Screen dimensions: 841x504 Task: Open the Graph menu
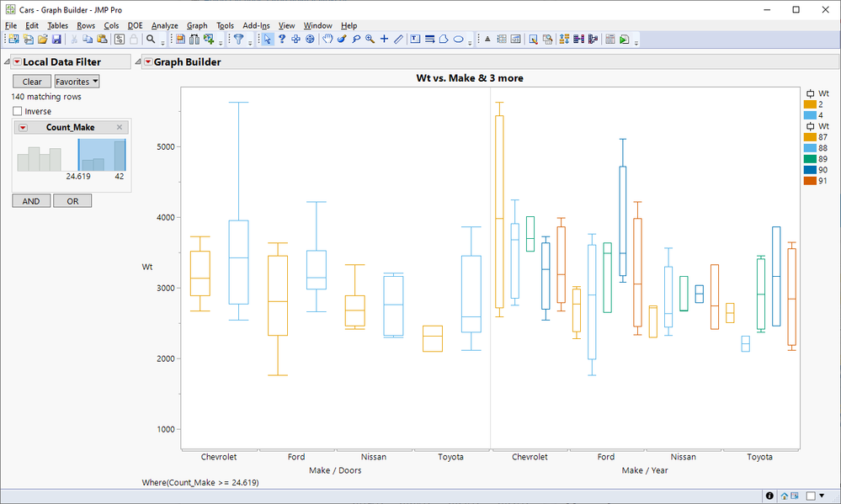point(197,25)
